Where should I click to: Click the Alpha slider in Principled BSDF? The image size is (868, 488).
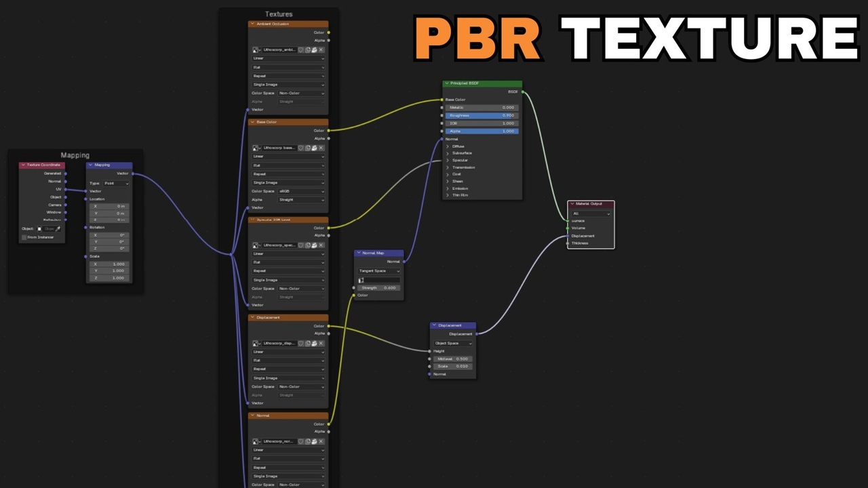(481, 131)
